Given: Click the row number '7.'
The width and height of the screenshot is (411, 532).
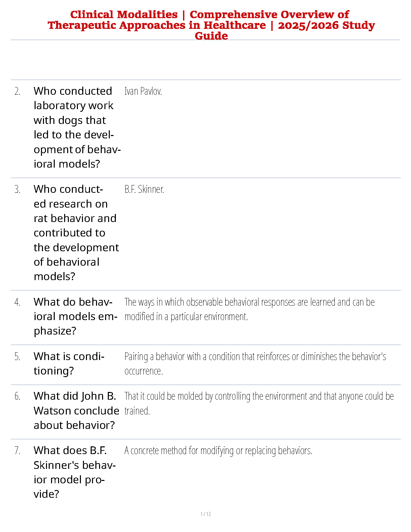Looking at the screenshot, I should pyautogui.click(x=17, y=451).
